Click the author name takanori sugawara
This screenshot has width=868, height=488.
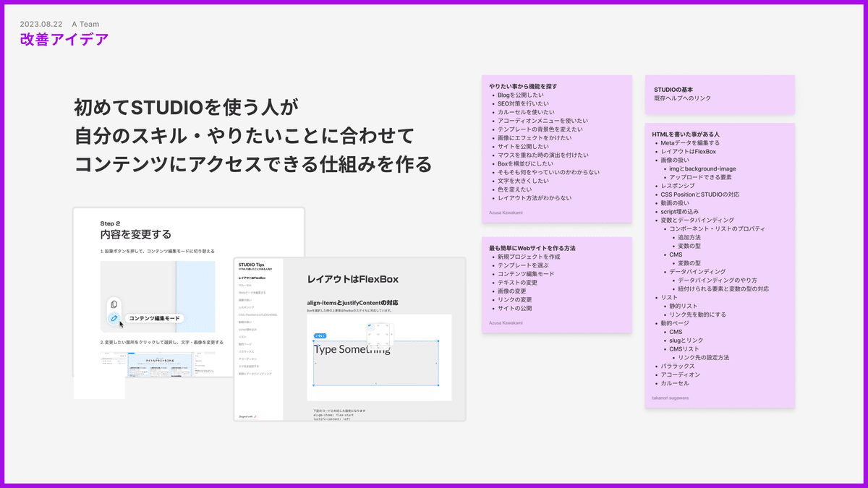point(672,398)
